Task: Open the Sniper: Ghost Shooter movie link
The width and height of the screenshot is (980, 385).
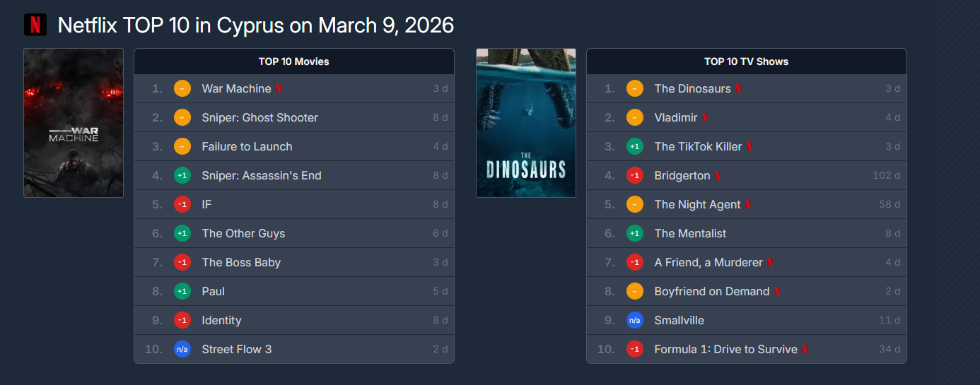Action: point(259,117)
